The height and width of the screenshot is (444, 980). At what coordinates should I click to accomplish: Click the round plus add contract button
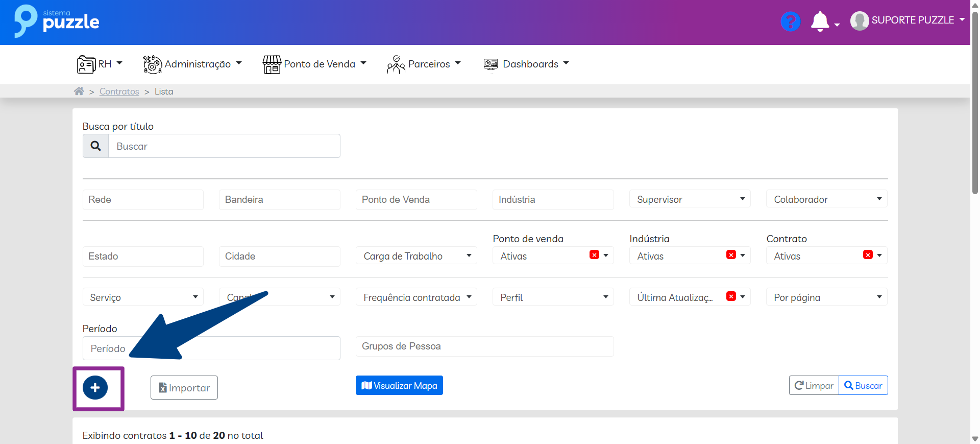95,388
